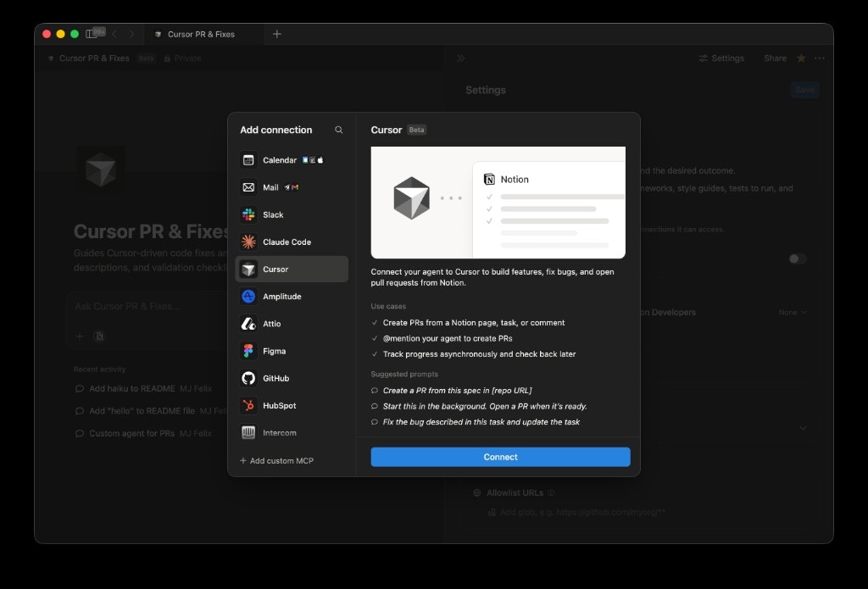The width and height of the screenshot is (868, 589).
Task: Click the search icon in Add connection panel
Action: pyautogui.click(x=339, y=130)
